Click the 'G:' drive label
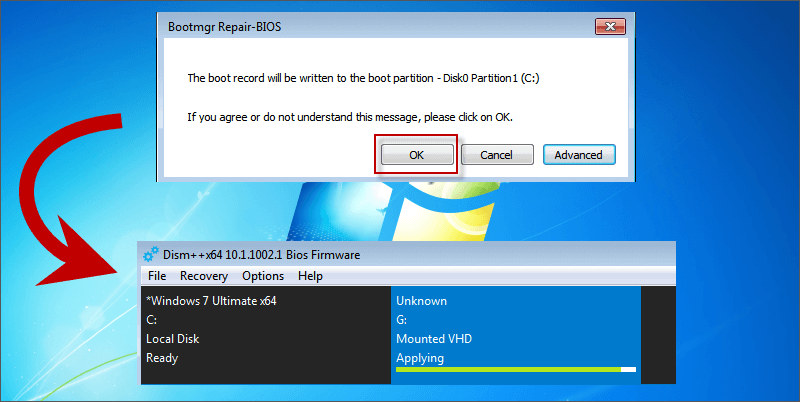The width and height of the screenshot is (800, 402). 402,320
